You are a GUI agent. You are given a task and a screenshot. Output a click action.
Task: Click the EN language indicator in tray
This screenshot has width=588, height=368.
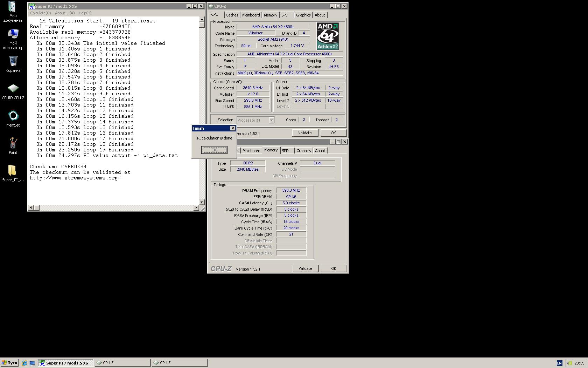[x=559, y=363]
